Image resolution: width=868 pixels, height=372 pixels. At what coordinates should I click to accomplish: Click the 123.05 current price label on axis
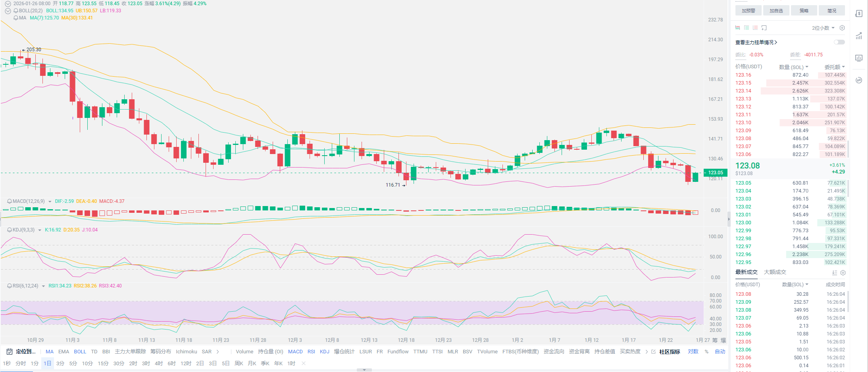click(715, 173)
